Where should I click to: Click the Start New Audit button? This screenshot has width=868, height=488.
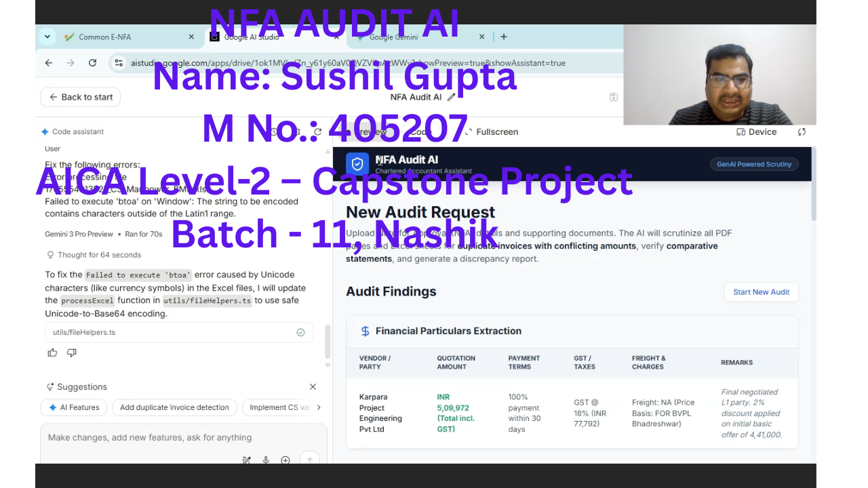click(761, 292)
